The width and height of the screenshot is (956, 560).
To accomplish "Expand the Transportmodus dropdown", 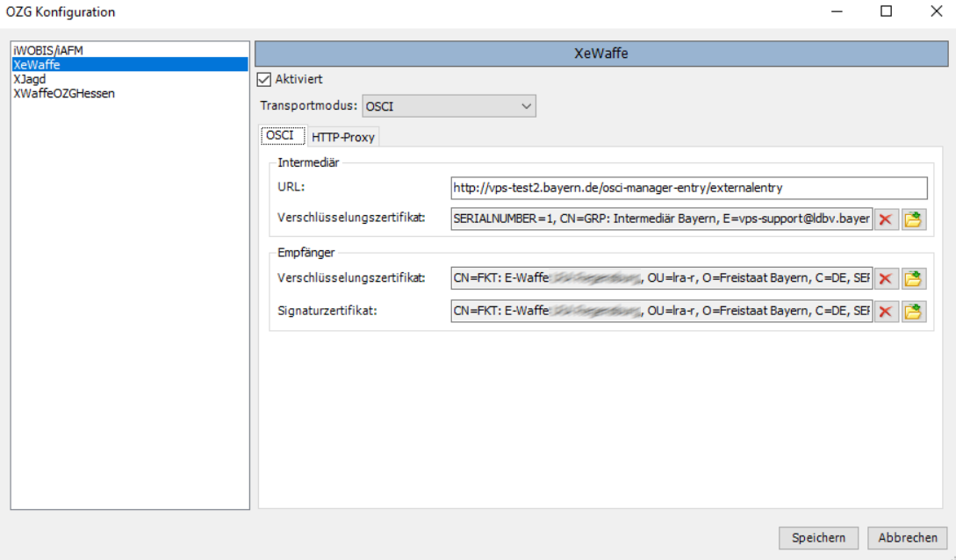I will [449, 106].
